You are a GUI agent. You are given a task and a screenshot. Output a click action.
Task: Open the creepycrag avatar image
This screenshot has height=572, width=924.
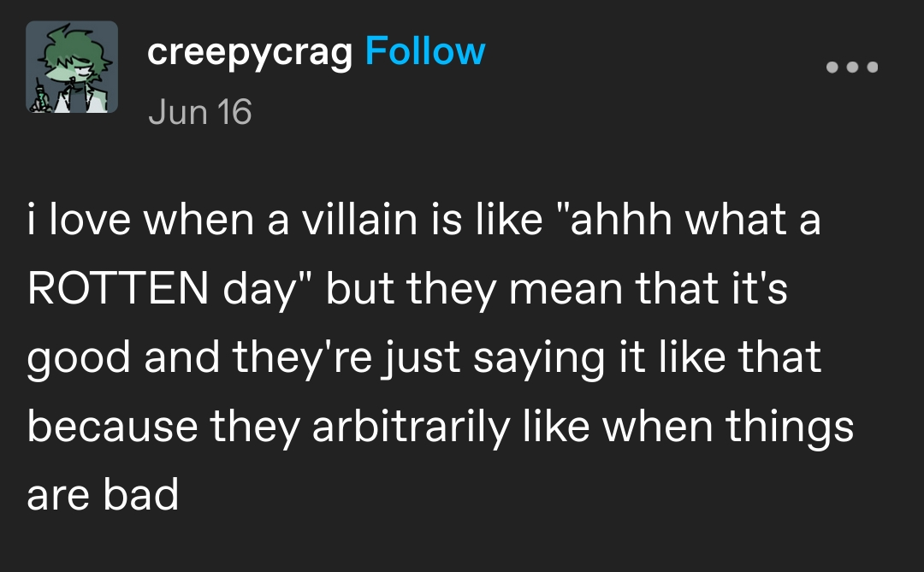pos(72,68)
